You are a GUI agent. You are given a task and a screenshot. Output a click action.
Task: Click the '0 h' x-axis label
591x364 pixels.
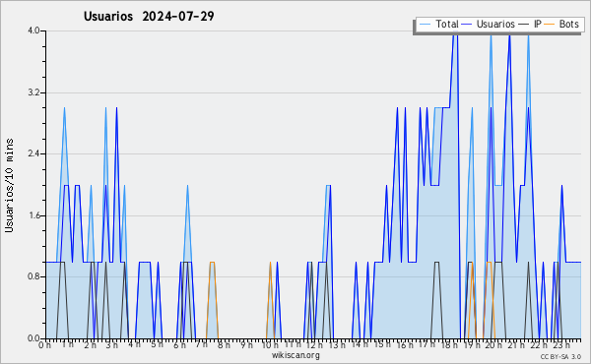coord(44,344)
